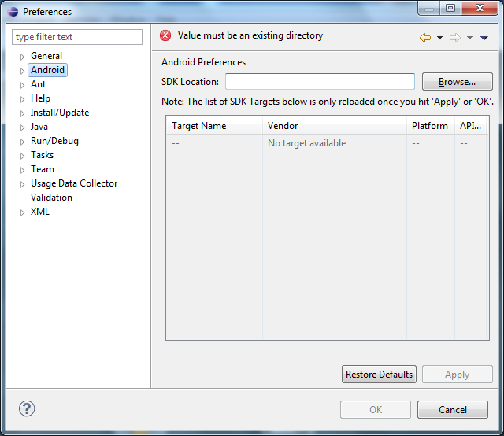Select Team preferences category
The image size is (504, 436).
click(x=43, y=169)
